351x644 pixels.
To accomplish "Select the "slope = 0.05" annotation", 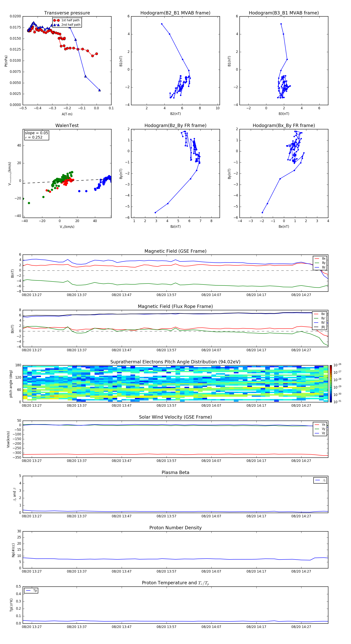I will click(x=36, y=133).
